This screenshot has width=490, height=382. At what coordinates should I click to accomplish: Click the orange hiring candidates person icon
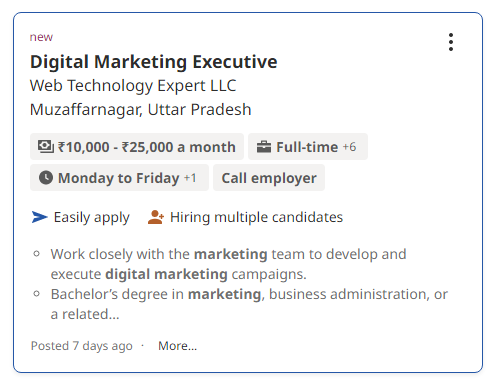point(156,217)
